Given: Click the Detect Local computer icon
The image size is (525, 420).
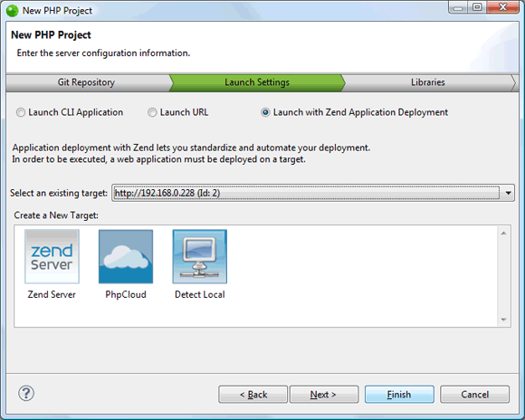Looking at the screenshot, I should point(200,256).
